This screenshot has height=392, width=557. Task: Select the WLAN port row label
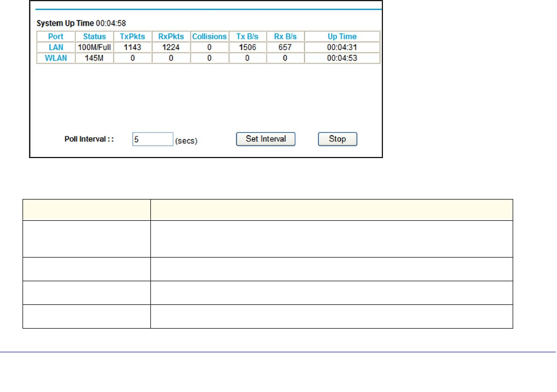(x=56, y=58)
